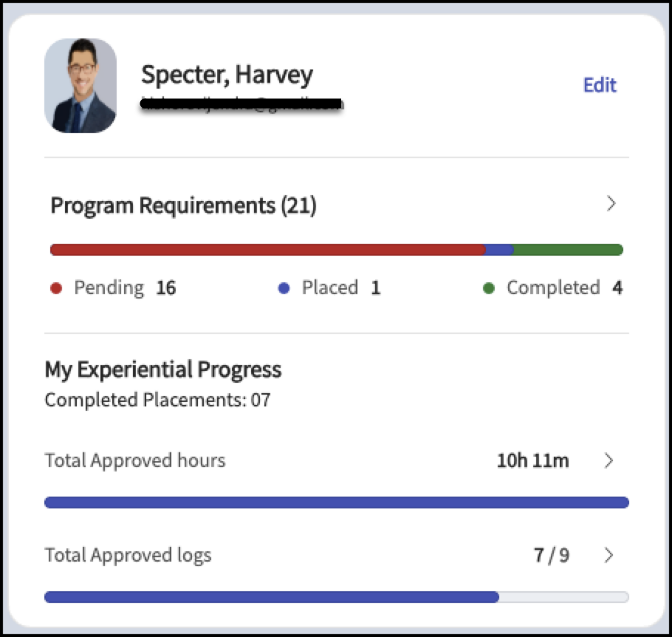Select the Pending 16 label

(x=125, y=287)
